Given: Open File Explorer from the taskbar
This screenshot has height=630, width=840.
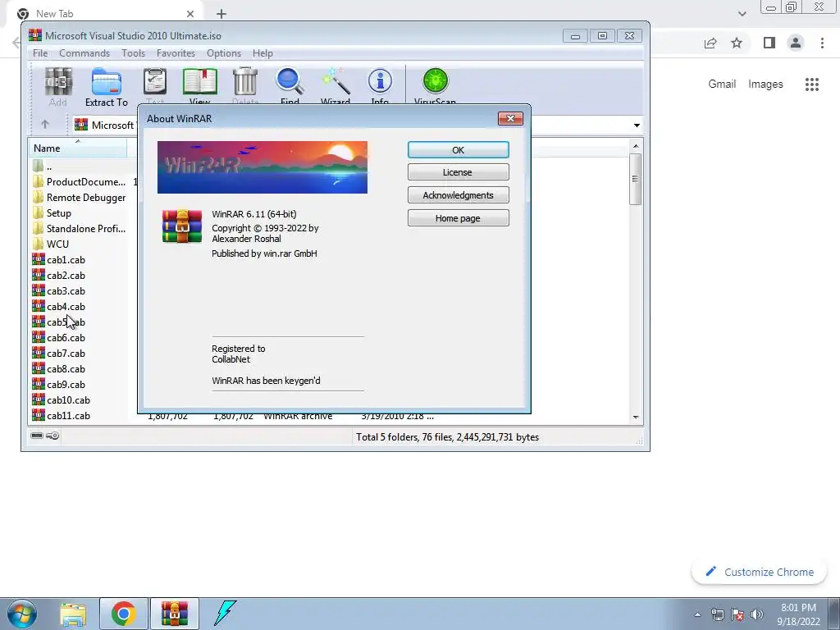Looking at the screenshot, I should coord(73,614).
